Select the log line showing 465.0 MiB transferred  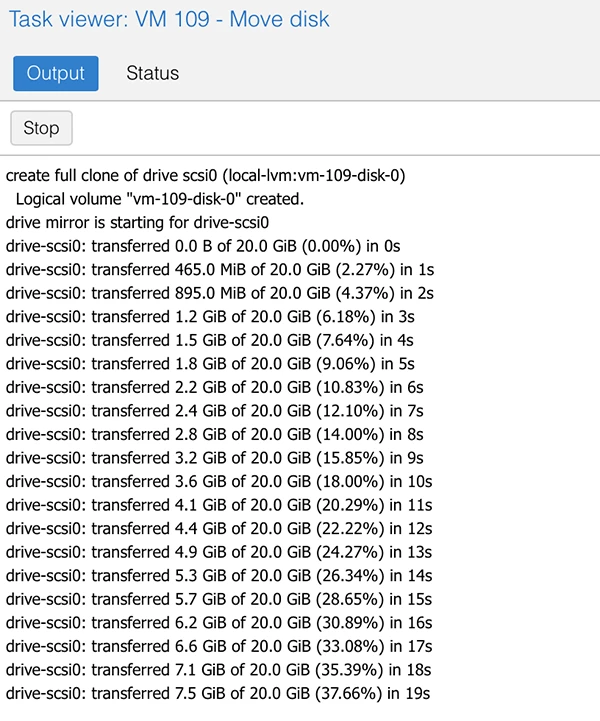pyautogui.click(x=217, y=269)
